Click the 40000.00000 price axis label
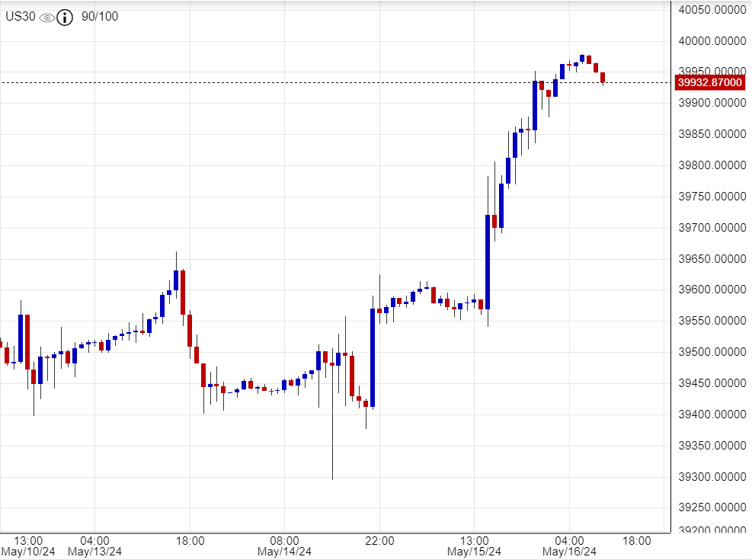This screenshot has width=752, height=560. tap(712, 40)
